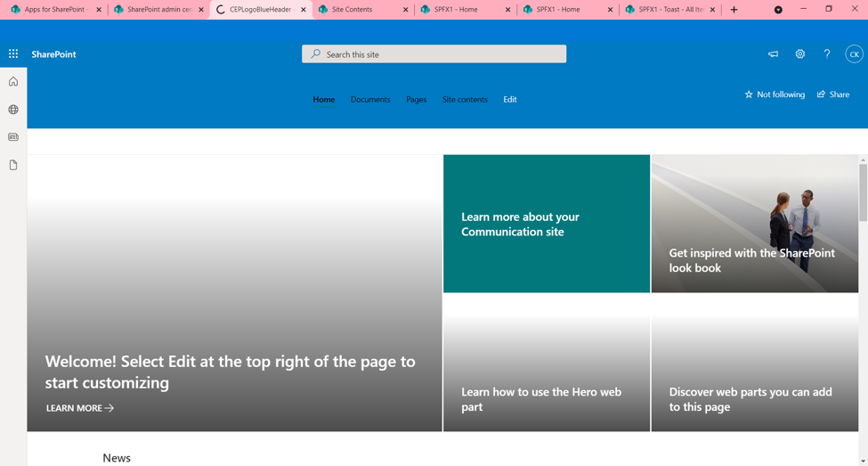Click the LEARN MORE link

80,408
